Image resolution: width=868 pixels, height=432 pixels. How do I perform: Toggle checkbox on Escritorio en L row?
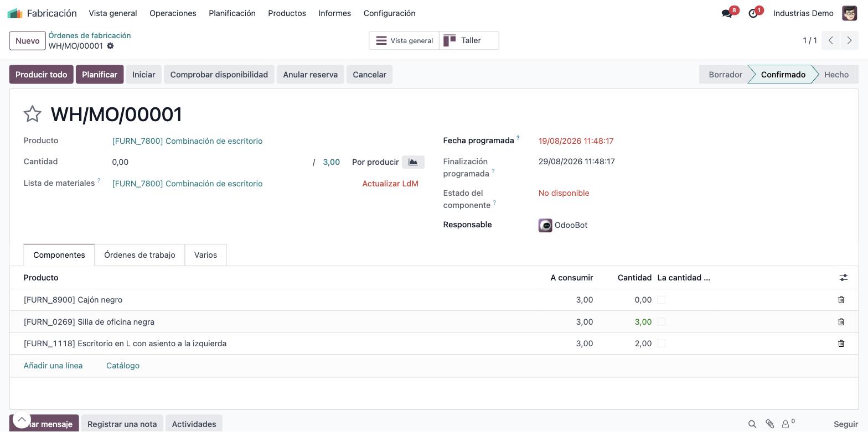pyautogui.click(x=661, y=343)
